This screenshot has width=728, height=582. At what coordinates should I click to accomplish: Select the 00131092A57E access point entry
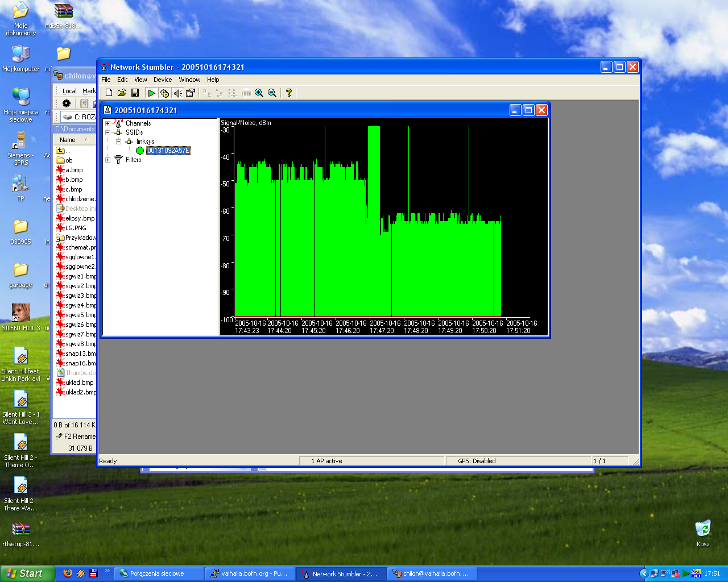168,151
